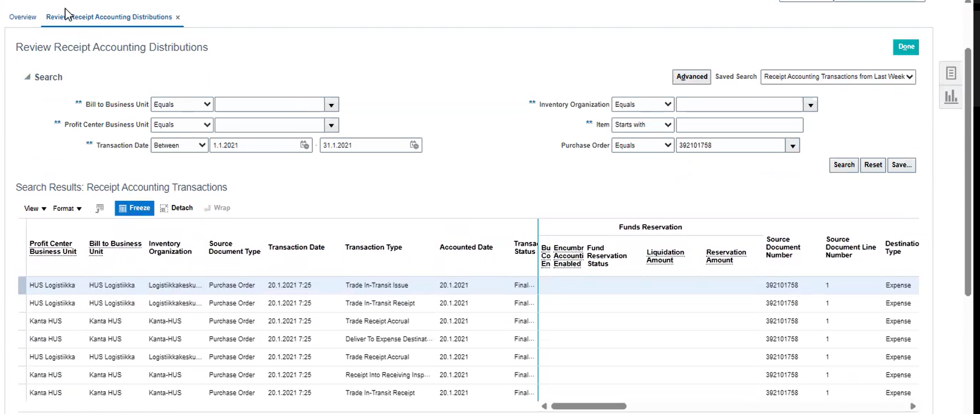This screenshot has height=414, width=980.
Task: Select the Deliver To Expense Destination row
Action: (x=468, y=339)
